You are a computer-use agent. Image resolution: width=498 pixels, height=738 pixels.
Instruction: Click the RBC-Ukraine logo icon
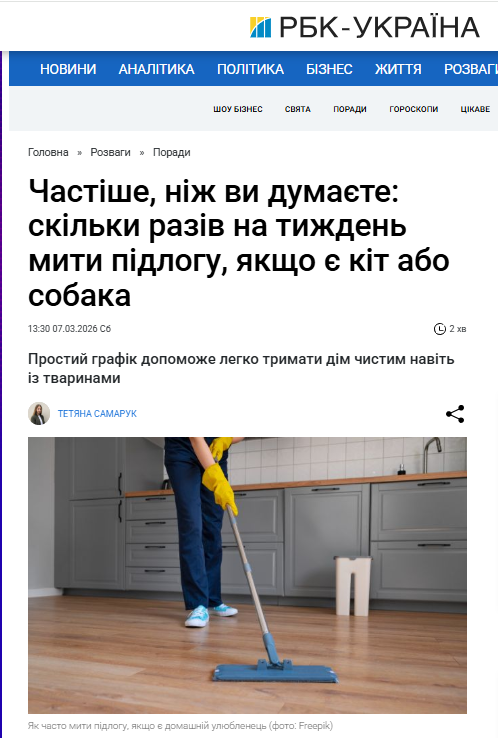point(260,27)
